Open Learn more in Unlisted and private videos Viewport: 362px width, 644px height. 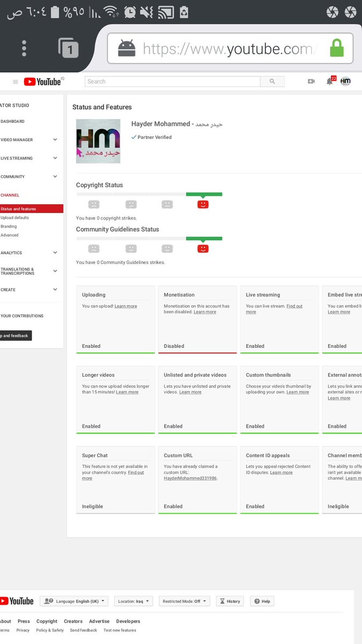[190, 392]
